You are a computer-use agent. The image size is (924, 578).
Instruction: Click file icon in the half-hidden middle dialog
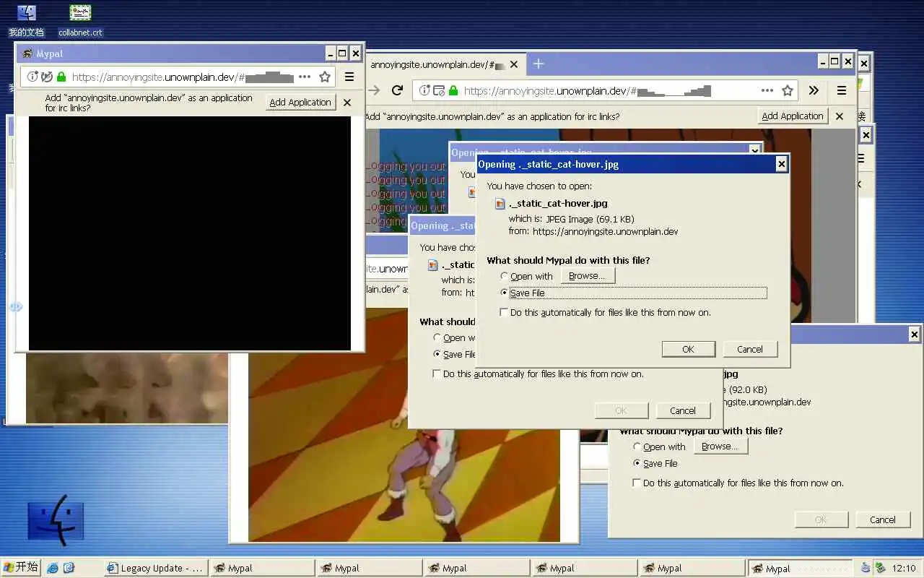click(433, 264)
